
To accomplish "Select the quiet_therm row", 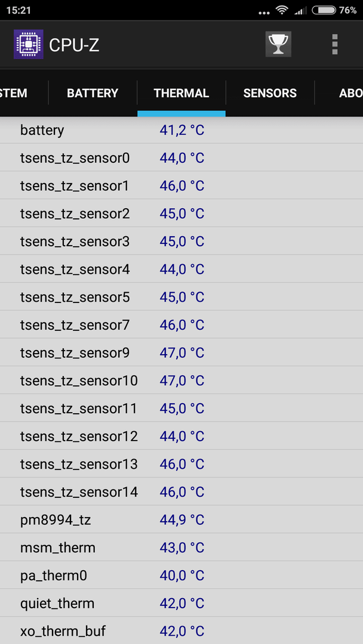I will pos(181,603).
